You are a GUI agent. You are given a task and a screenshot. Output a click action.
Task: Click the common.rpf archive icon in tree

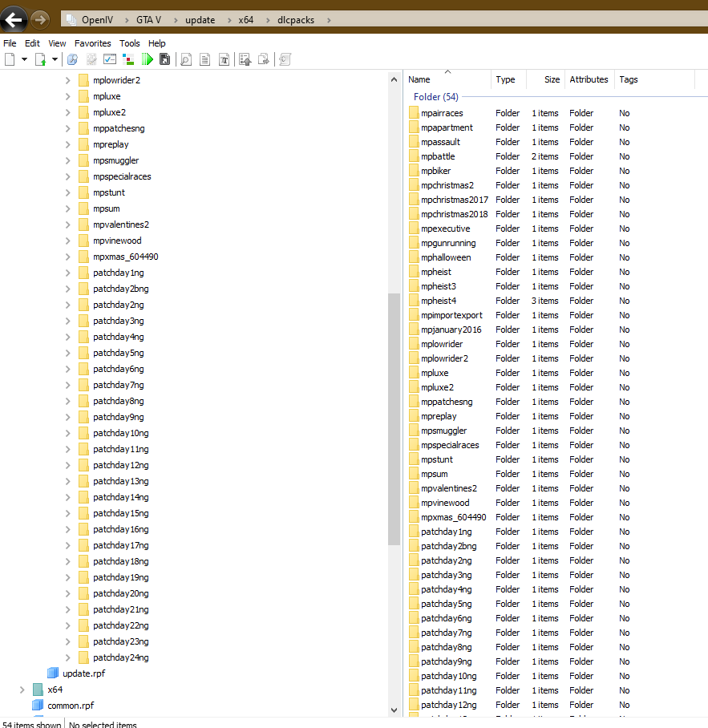[x=38, y=706]
